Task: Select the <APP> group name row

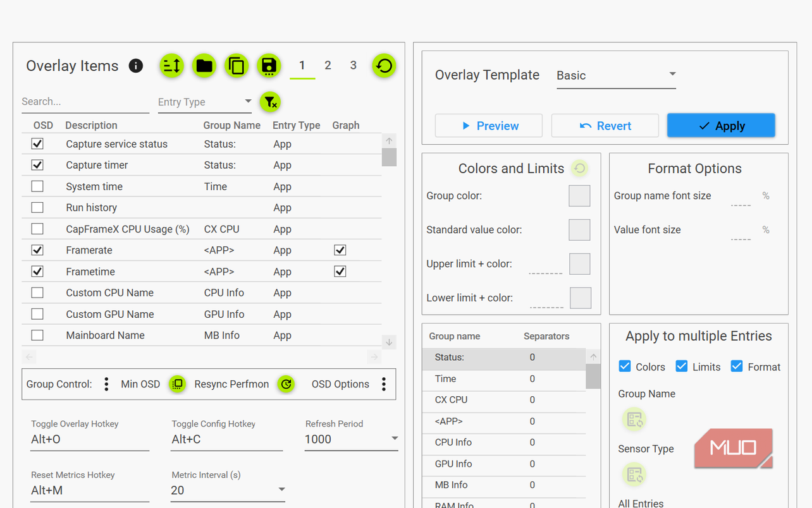Action: click(x=504, y=421)
